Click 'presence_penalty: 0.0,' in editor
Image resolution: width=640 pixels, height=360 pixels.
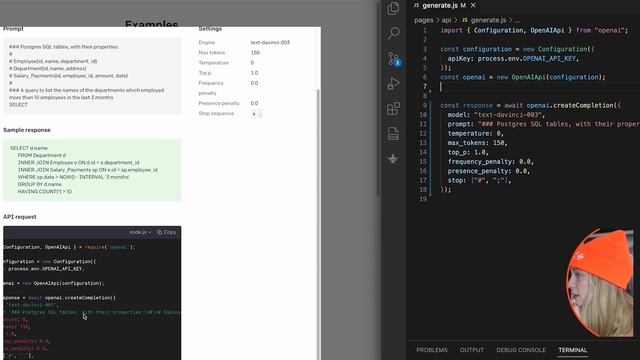489,171
